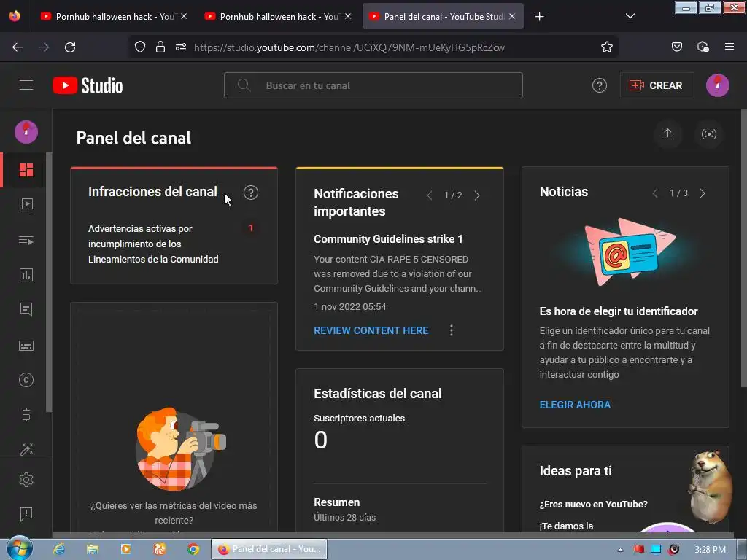Open the account avatar menu at top right
747x560 pixels.
click(718, 86)
